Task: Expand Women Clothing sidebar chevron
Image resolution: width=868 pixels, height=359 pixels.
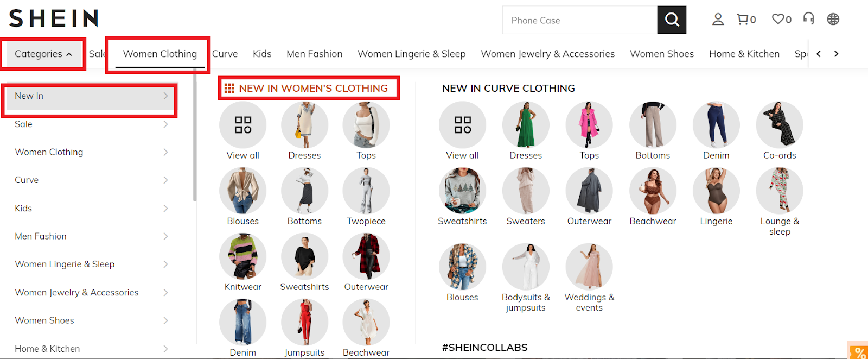Action: pos(165,152)
